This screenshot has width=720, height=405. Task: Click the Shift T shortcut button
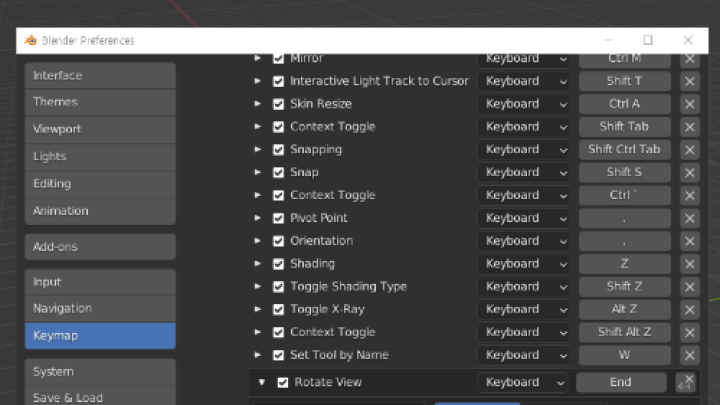(x=624, y=81)
